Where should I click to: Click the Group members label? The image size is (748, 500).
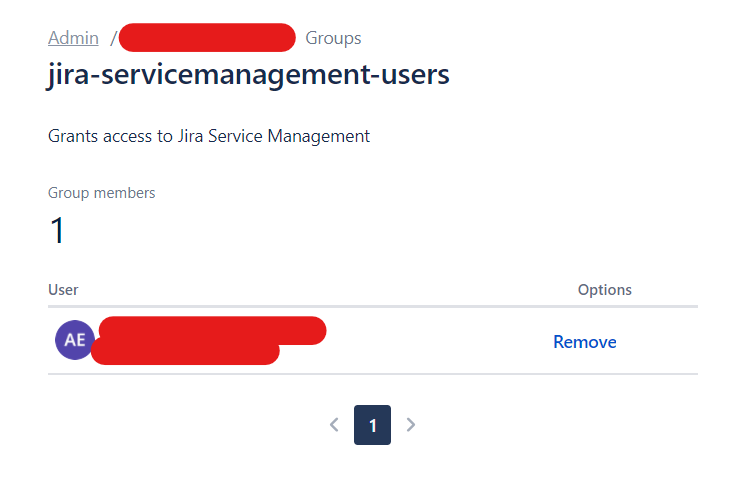tap(102, 193)
